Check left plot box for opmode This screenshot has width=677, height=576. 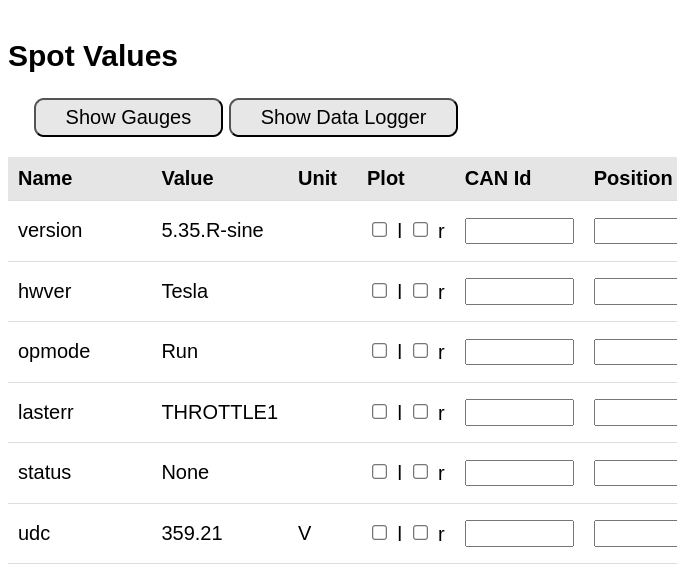click(x=380, y=351)
